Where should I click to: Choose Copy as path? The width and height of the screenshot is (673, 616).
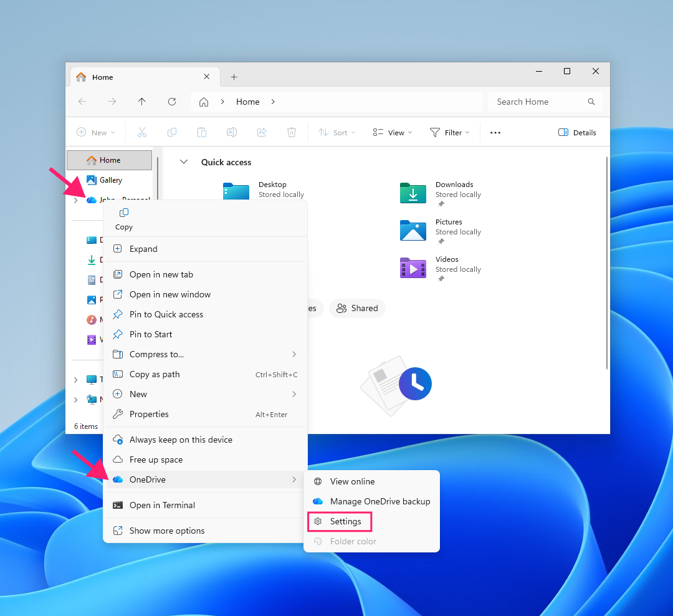point(205,375)
